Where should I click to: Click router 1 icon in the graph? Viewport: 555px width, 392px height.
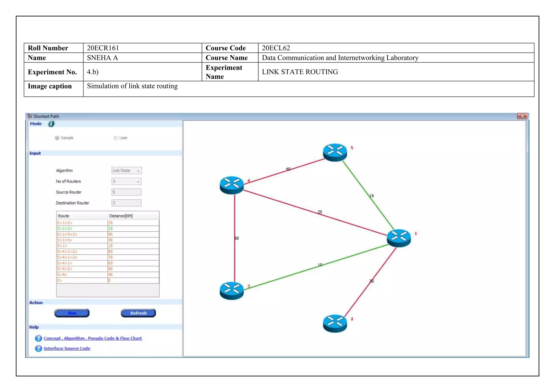(x=399, y=238)
